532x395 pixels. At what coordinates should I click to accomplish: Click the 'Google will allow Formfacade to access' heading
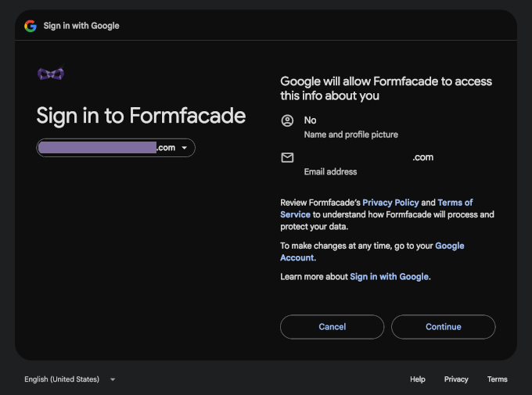click(386, 88)
